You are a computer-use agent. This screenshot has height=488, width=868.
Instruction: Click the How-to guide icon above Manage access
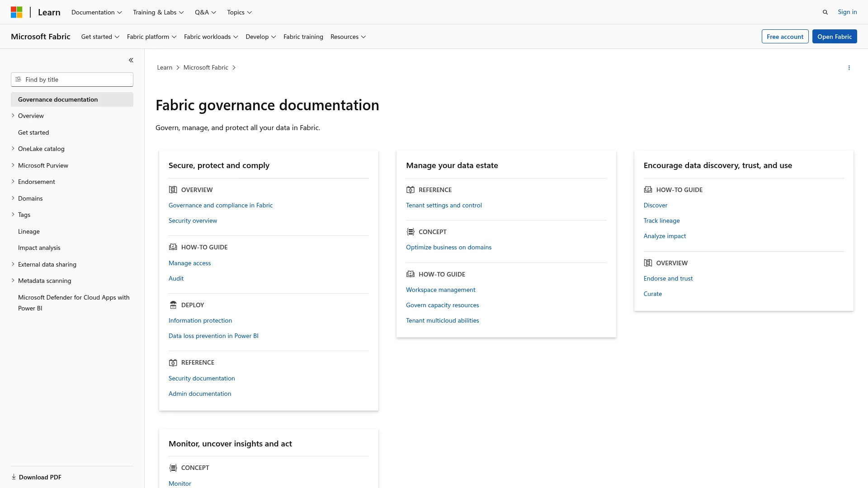[173, 247]
